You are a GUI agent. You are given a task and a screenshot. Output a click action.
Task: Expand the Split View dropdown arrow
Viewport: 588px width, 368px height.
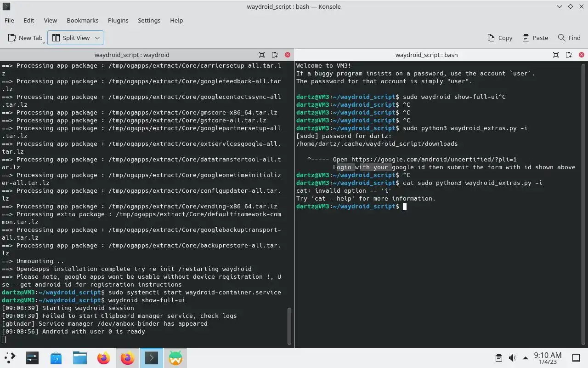(97, 38)
